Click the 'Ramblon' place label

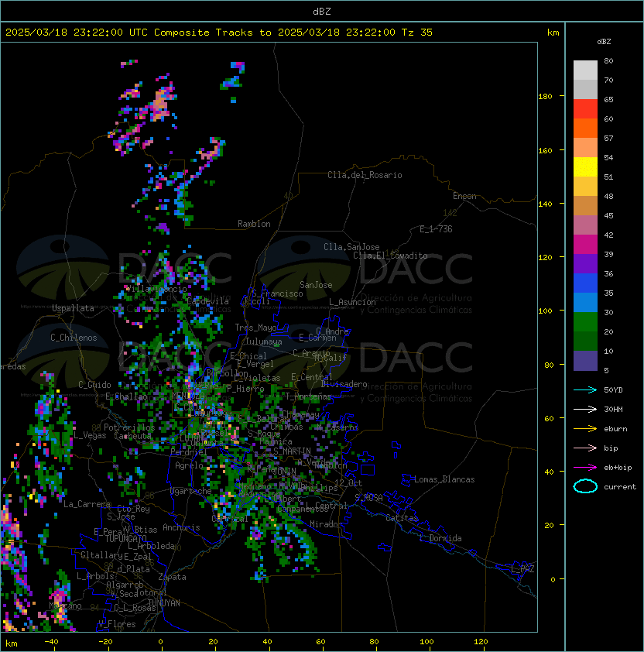(x=254, y=224)
